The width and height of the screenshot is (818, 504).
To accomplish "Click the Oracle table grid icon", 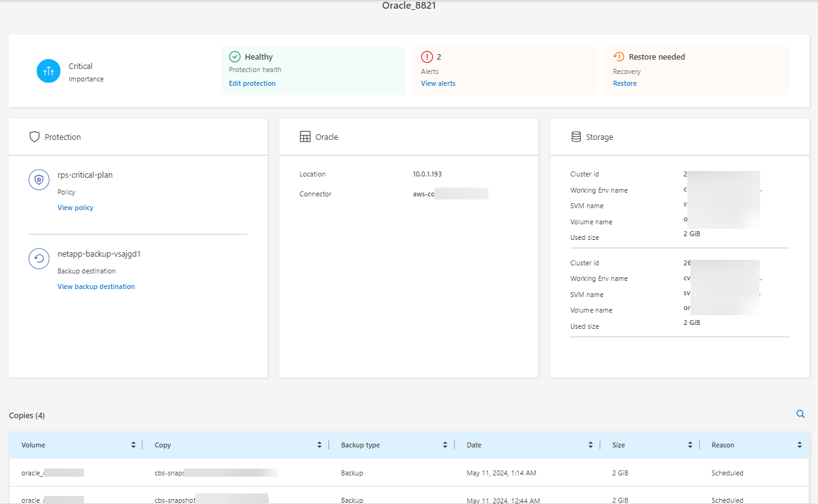I will point(305,137).
